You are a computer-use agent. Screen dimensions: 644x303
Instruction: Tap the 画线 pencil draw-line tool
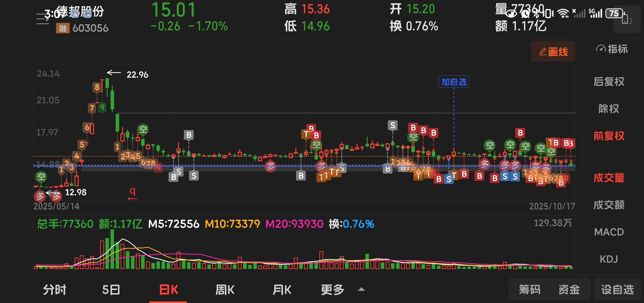pos(553,52)
